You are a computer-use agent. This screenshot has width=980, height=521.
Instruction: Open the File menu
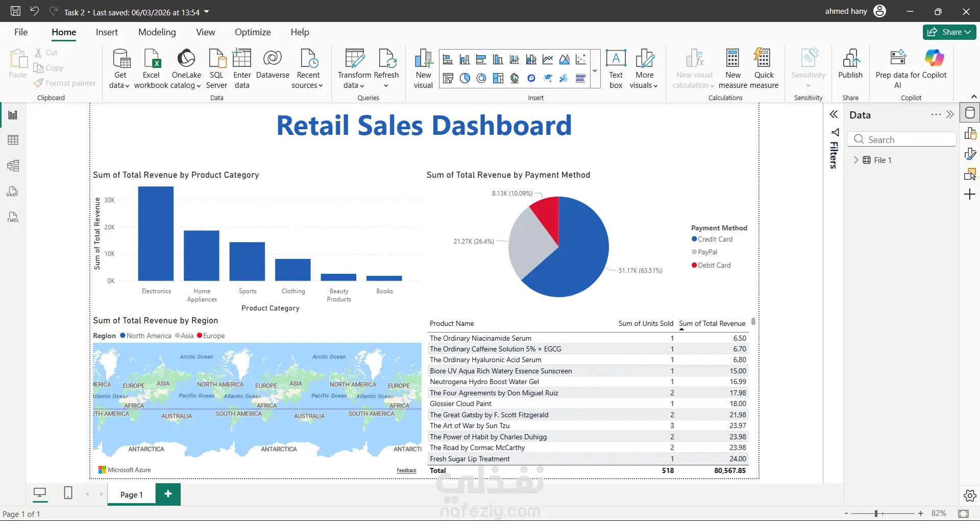(x=21, y=32)
